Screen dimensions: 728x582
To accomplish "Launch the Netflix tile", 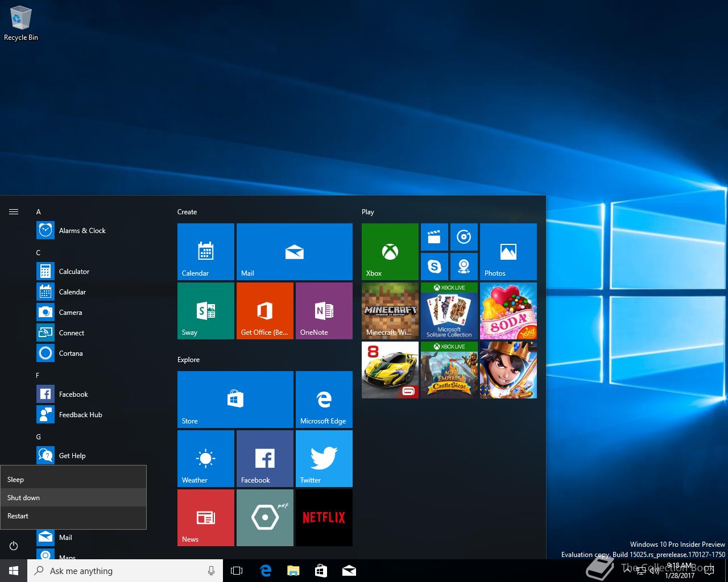I will click(x=324, y=518).
